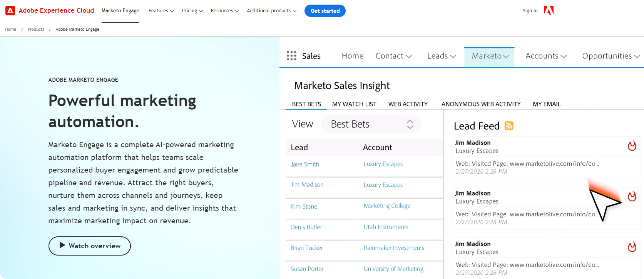Expand the Features dropdown menu
This screenshot has height=279, width=644.
pos(161,11)
